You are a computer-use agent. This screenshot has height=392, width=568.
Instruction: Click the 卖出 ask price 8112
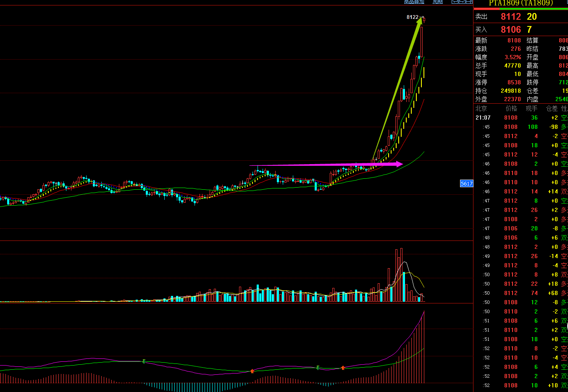(510, 17)
